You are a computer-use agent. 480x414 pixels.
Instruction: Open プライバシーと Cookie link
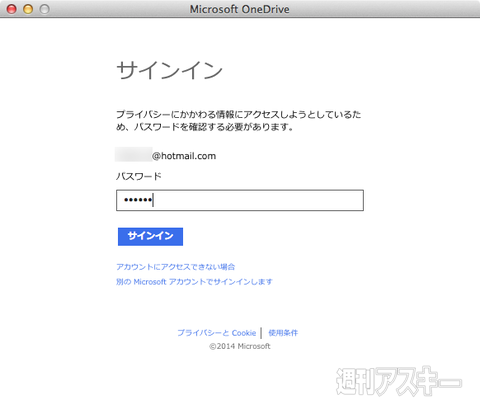pos(217,333)
